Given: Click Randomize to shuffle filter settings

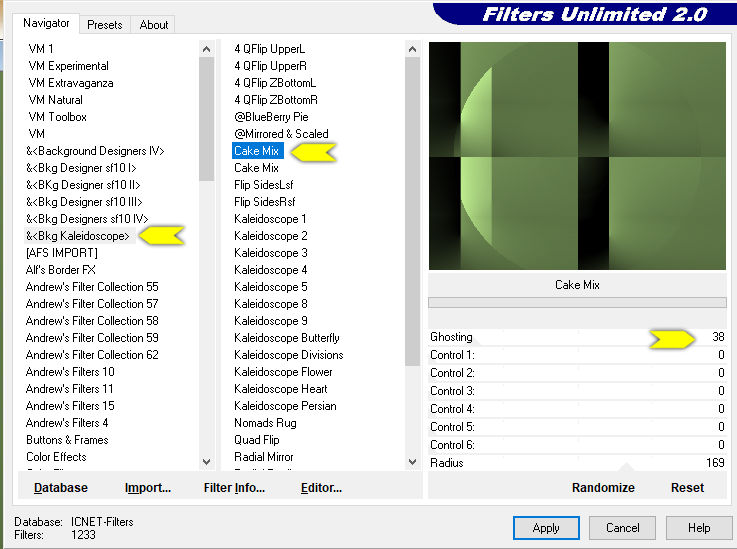Looking at the screenshot, I should [603, 488].
